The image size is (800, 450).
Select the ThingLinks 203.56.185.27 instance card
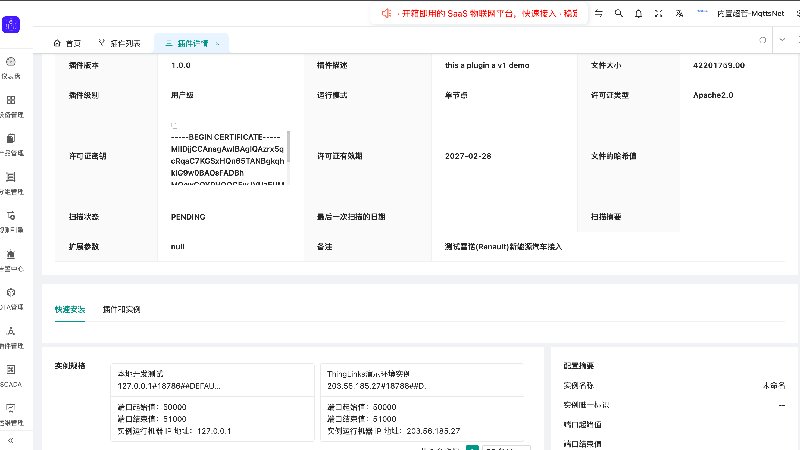[422, 402]
